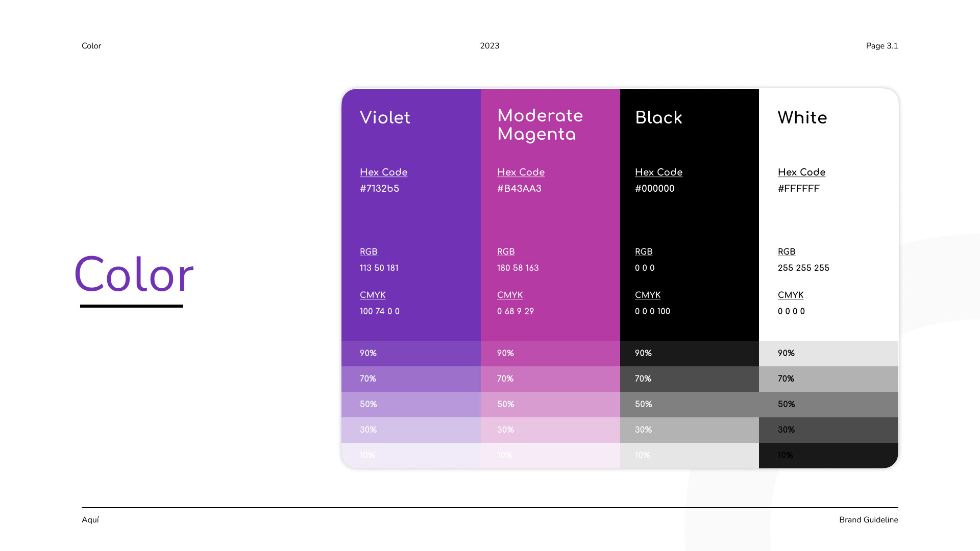Click the Aquí footer label
Screen dimensions: 980x551
tap(90, 520)
